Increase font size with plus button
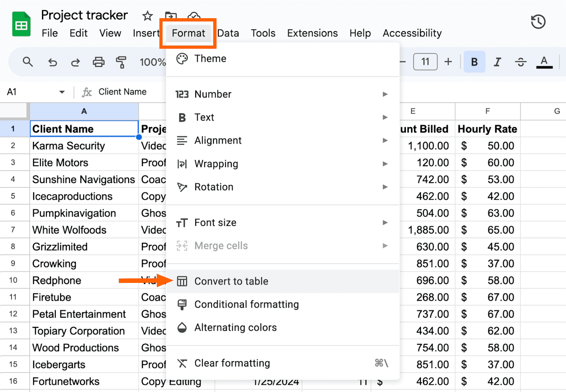Screen dimensions: 566x392 point(448,61)
